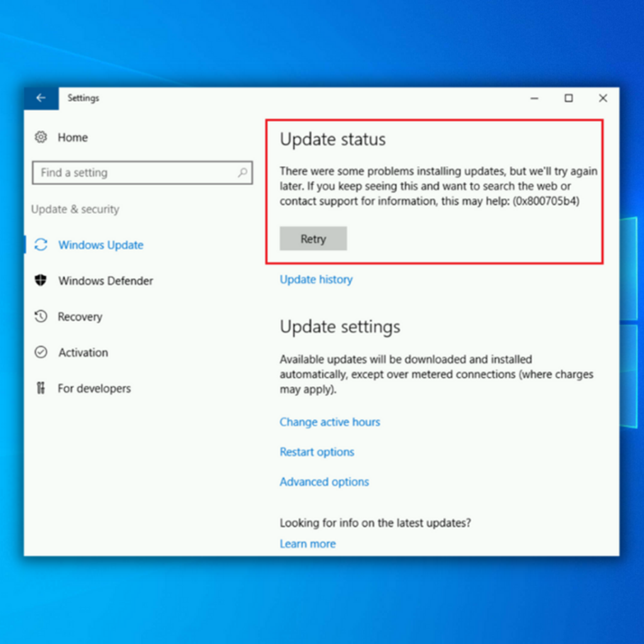
Task: Open For developers section
Action: (94, 389)
